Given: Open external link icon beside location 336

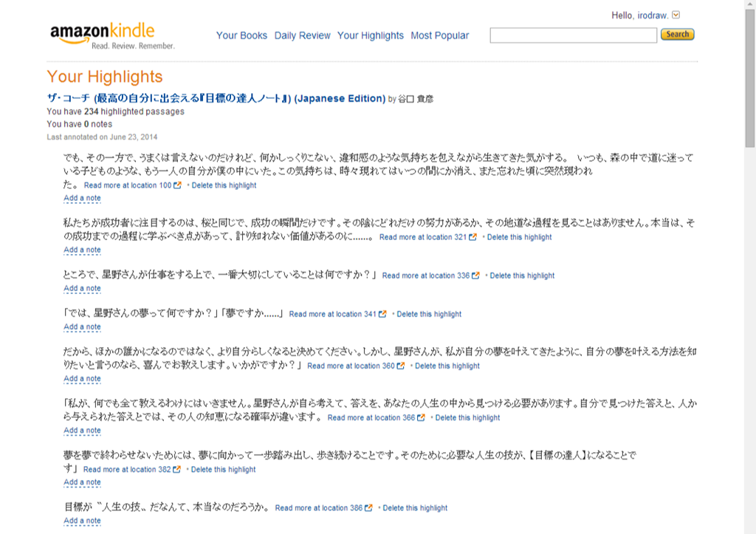Looking at the screenshot, I should pyautogui.click(x=476, y=275).
